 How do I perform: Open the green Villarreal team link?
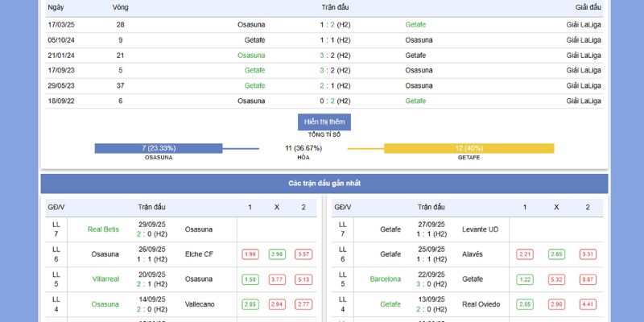tap(105, 279)
